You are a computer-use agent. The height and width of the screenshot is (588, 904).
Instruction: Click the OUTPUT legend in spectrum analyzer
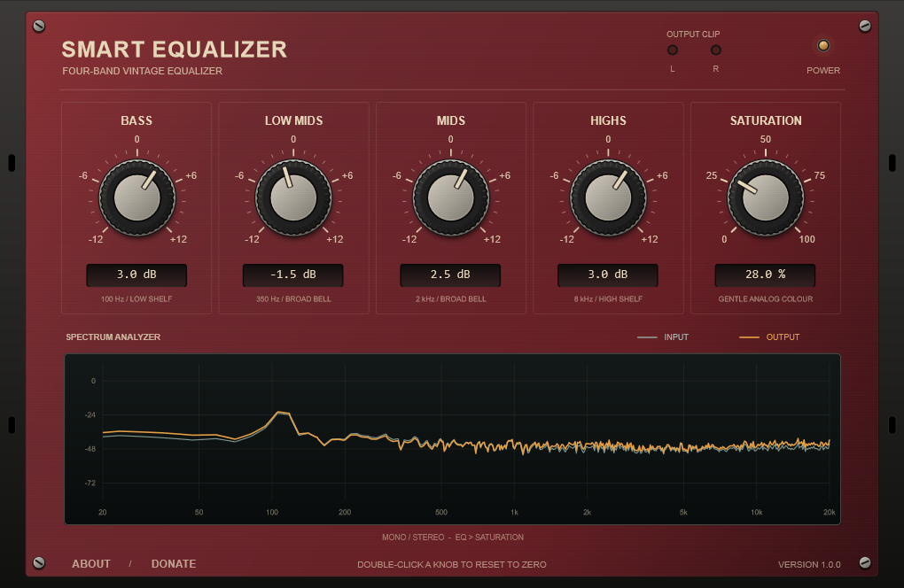769,337
